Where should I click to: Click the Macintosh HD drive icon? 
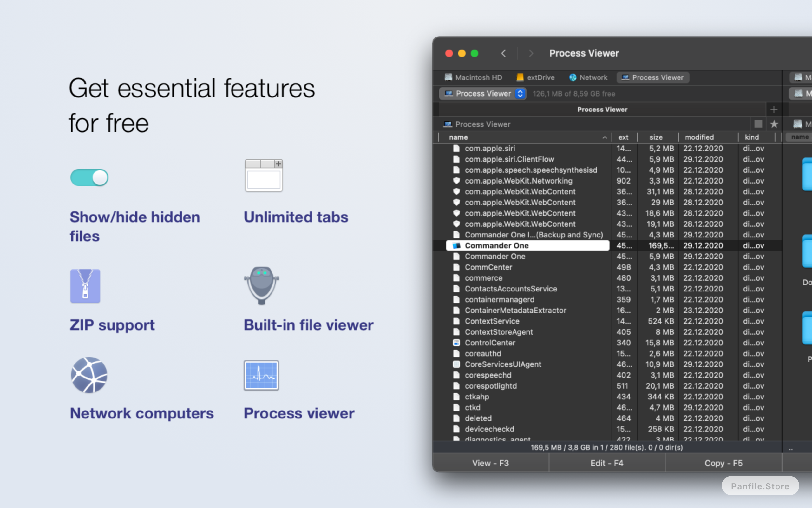tap(448, 77)
